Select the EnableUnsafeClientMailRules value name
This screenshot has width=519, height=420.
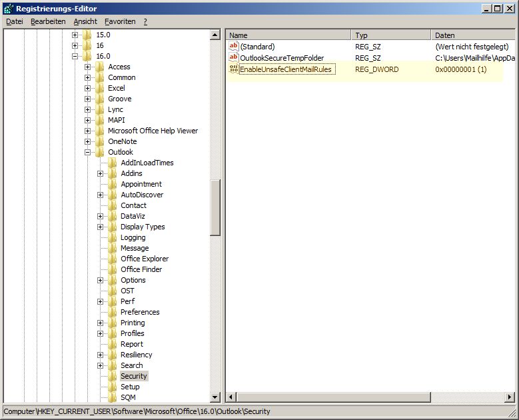coord(286,69)
